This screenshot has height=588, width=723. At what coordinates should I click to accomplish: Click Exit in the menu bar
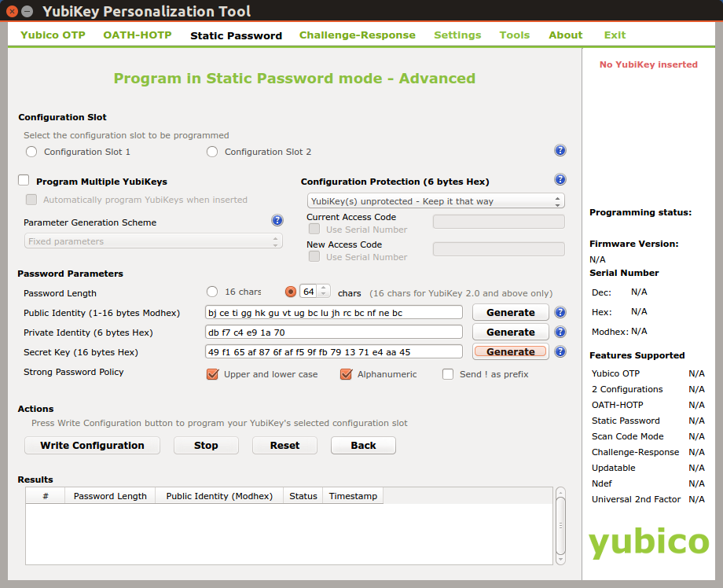[x=615, y=35]
